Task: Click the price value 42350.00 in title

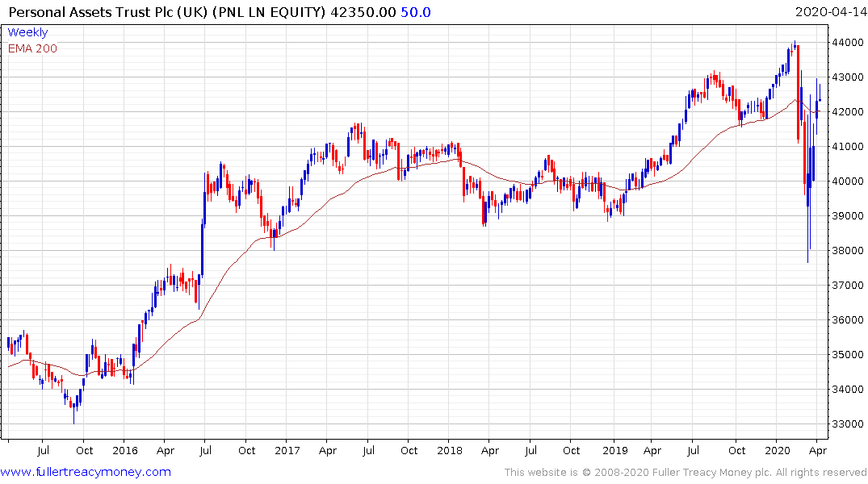Action: click(363, 12)
